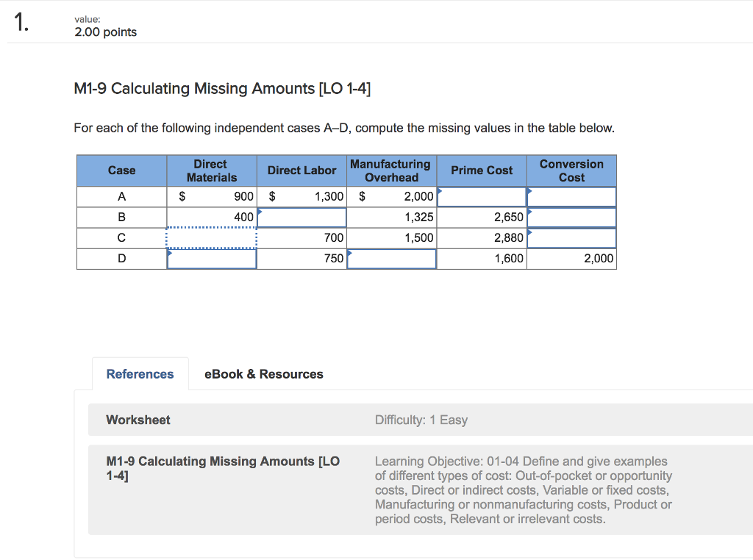Click the Conversion Cost input for Case C
The height and width of the screenshot is (560, 753).
click(572, 237)
